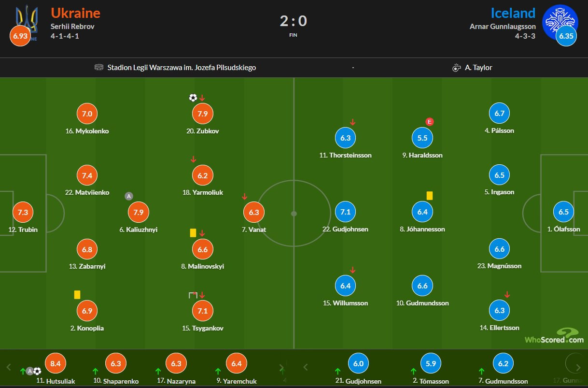Open Zubkov's player name link
Screen dimensions: 588x388
coord(203,130)
